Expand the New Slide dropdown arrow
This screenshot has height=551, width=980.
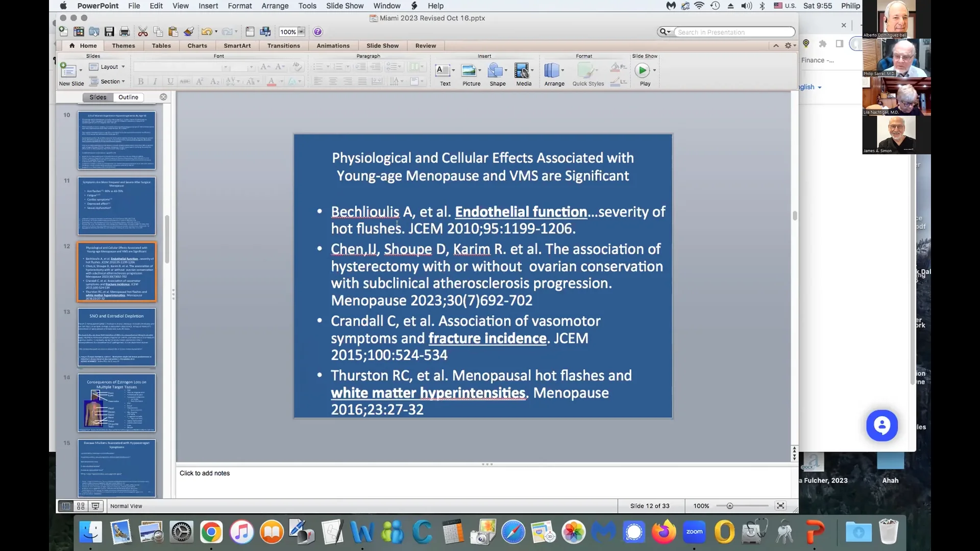tap(81, 70)
